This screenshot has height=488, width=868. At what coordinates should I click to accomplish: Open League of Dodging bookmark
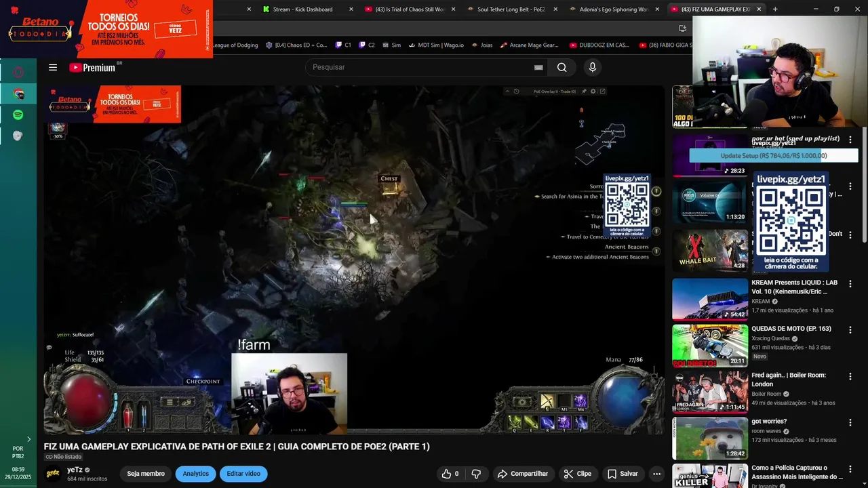click(235, 45)
